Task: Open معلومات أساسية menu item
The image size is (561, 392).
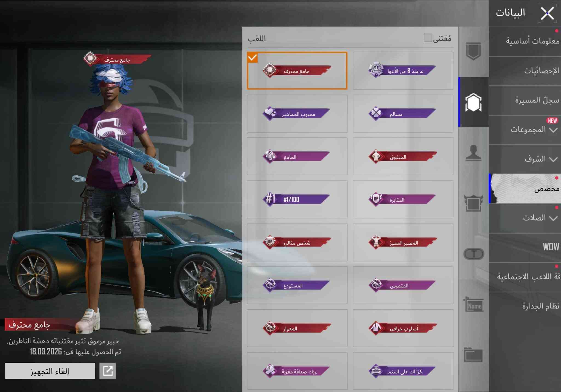Action: point(525,42)
